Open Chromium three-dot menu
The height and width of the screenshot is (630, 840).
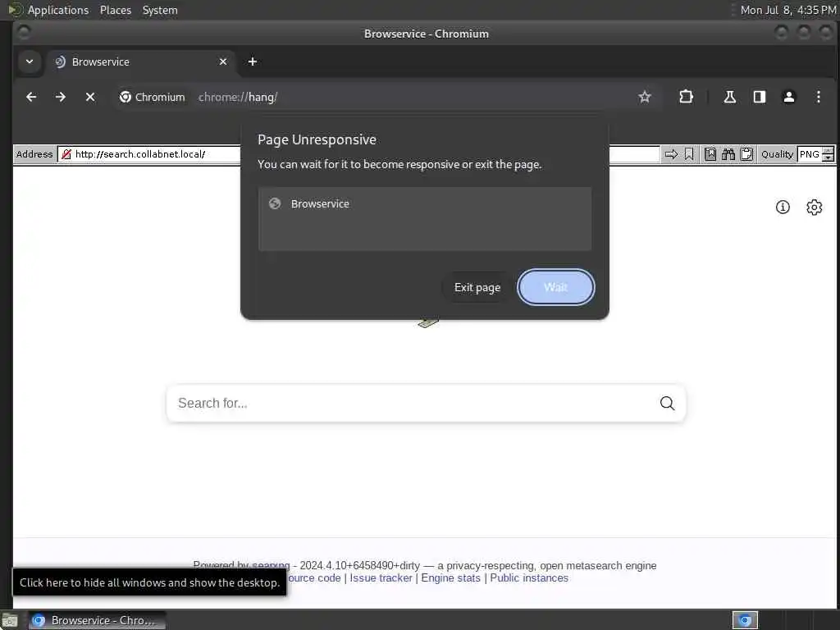(818, 97)
